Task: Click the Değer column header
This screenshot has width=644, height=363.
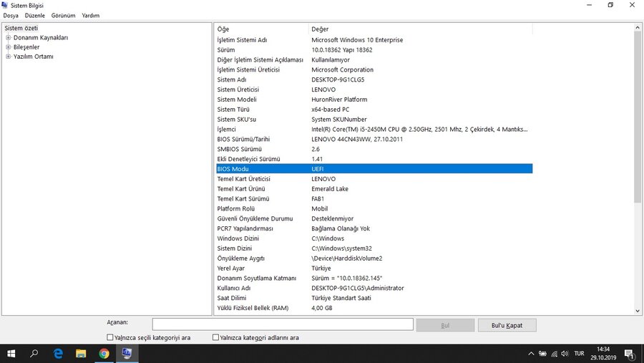Action: pos(421,29)
